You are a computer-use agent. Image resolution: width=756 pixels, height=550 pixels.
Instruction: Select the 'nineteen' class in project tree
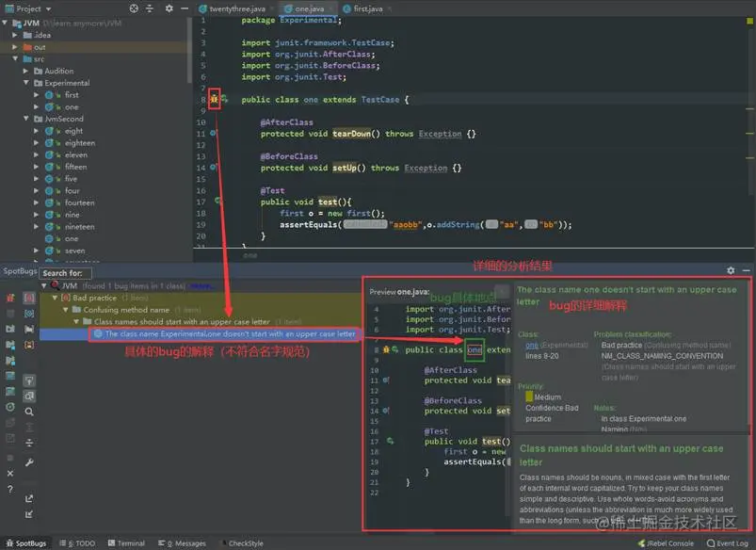click(79, 226)
